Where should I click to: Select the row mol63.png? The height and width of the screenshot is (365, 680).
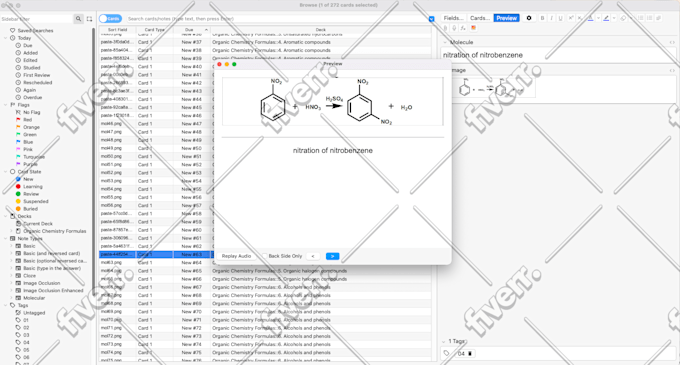tap(265, 262)
